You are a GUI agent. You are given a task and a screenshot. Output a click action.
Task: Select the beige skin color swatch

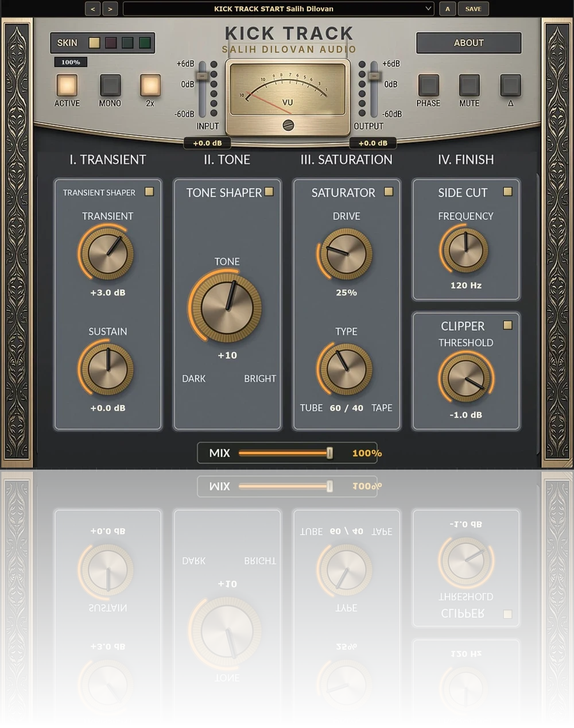coord(95,42)
